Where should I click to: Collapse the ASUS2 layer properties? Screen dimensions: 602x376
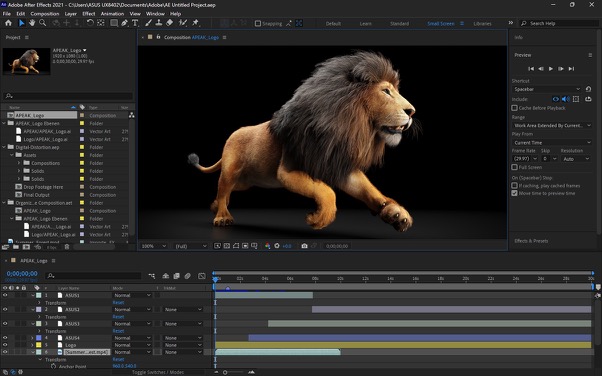click(33, 310)
